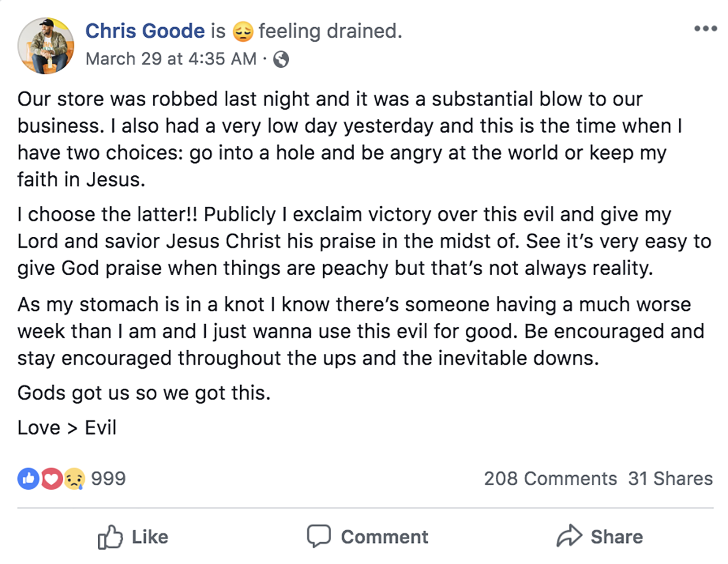This screenshot has width=728, height=564.
Task: Click the speech bubble Comment icon
Action: [319, 536]
